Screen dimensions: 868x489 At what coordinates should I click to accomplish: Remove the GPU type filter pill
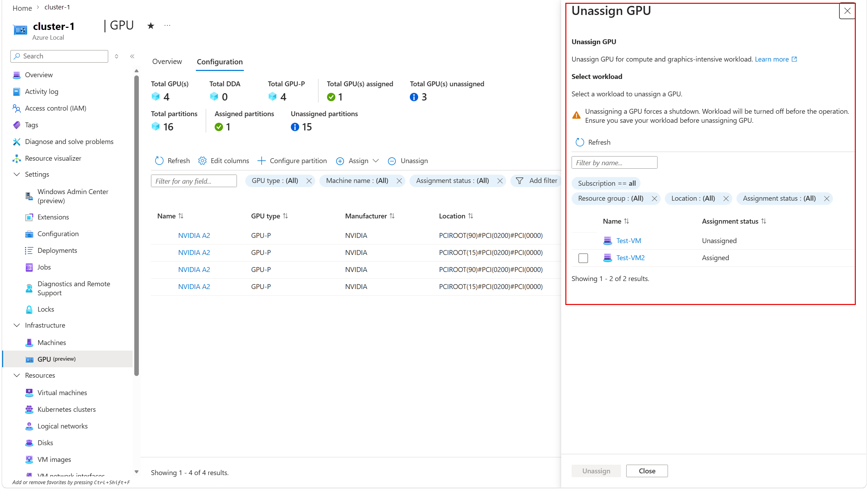click(x=309, y=181)
